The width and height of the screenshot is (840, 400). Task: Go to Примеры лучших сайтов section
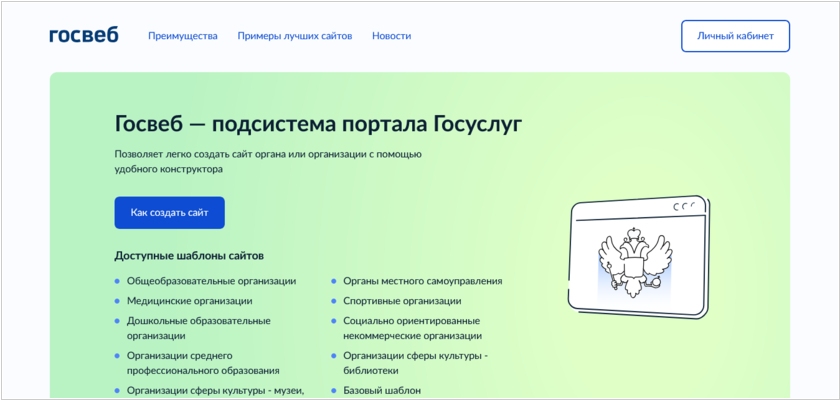click(295, 36)
